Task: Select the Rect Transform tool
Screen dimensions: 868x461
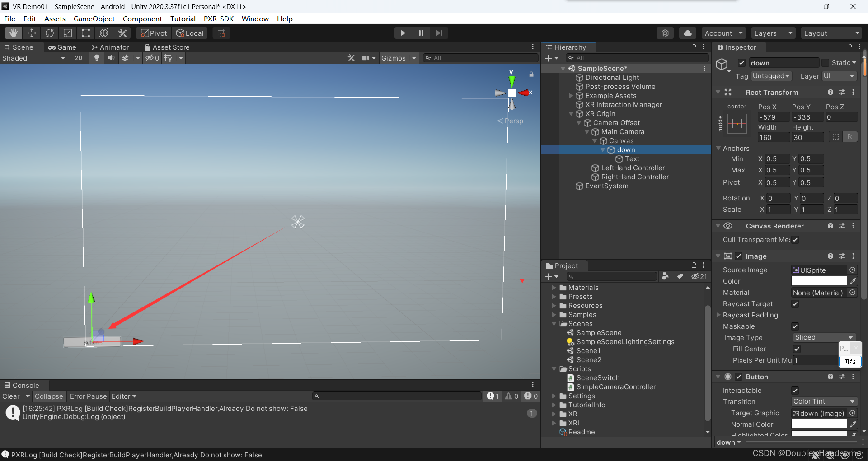Action: [x=86, y=33]
